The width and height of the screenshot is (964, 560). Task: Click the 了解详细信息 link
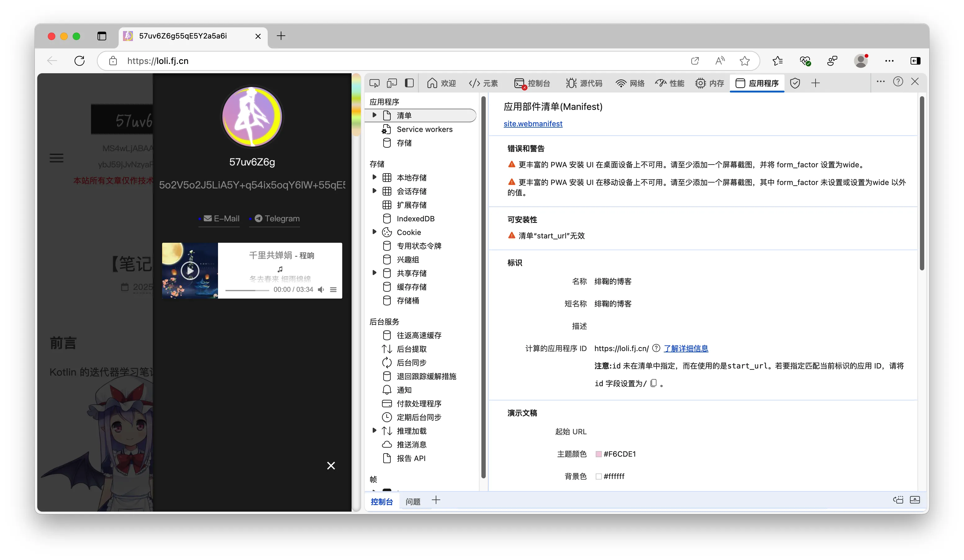685,348
